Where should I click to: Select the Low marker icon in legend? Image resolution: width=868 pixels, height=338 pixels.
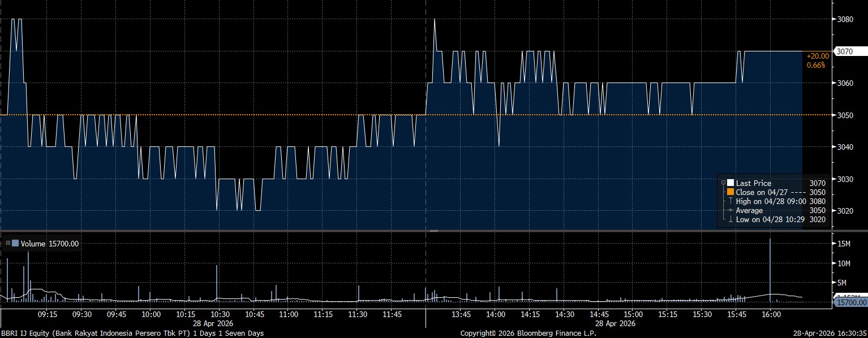(731, 219)
